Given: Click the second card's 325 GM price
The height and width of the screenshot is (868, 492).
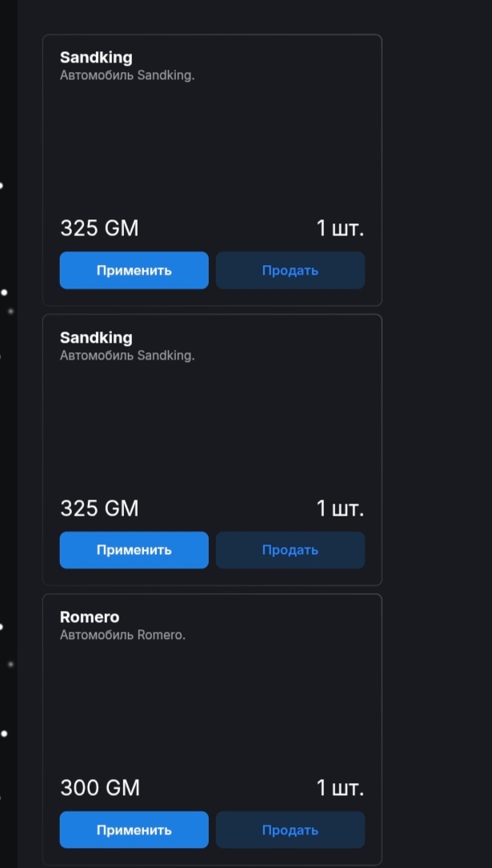Looking at the screenshot, I should pyautogui.click(x=99, y=508).
